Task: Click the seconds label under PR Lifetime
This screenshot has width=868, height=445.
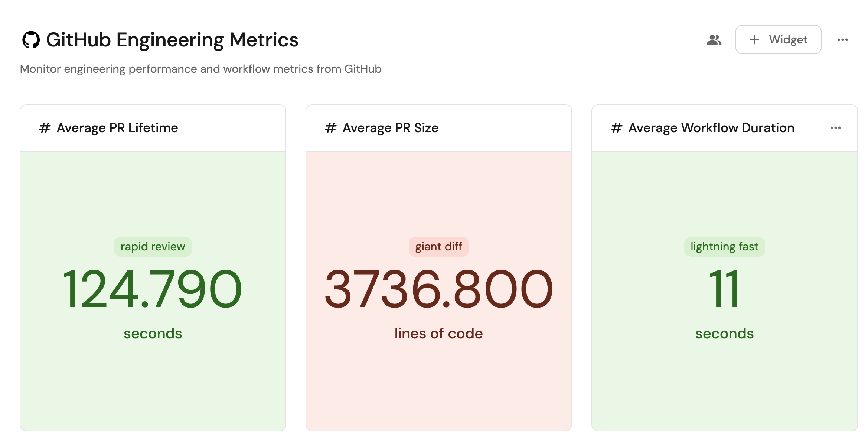Action: coord(152,333)
